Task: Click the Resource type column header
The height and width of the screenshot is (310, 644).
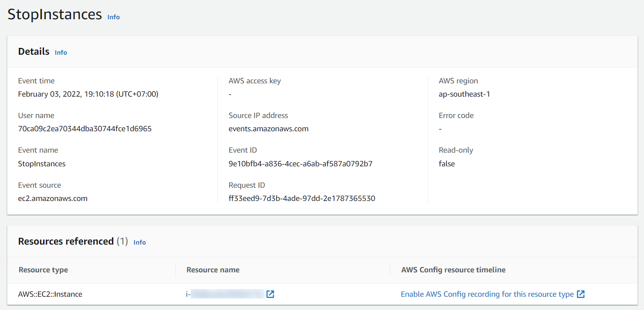Action: point(43,270)
